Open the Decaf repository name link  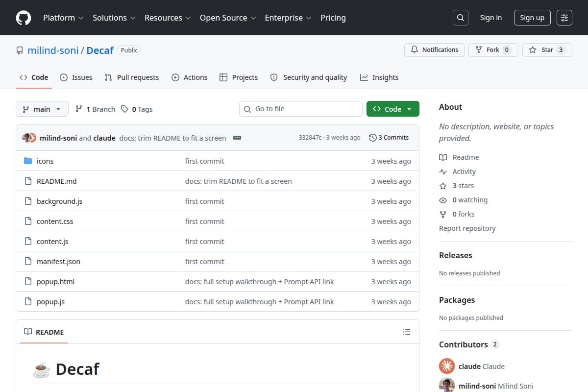[x=100, y=50]
